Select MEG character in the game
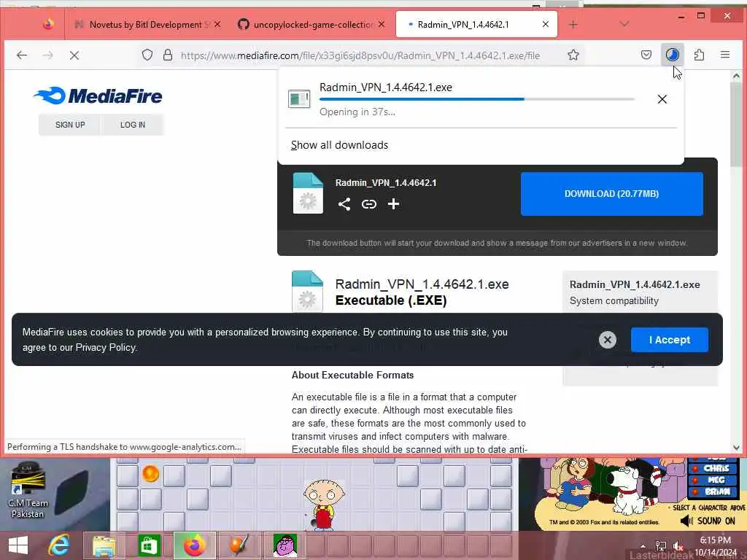The height and width of the screenshot is (560, 747). [712, 480]
